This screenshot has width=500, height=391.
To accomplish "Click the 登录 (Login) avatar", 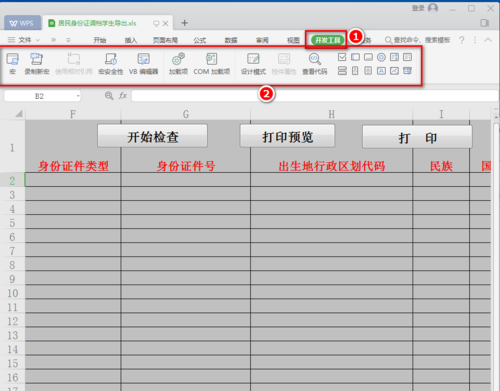I will (433, 8).
